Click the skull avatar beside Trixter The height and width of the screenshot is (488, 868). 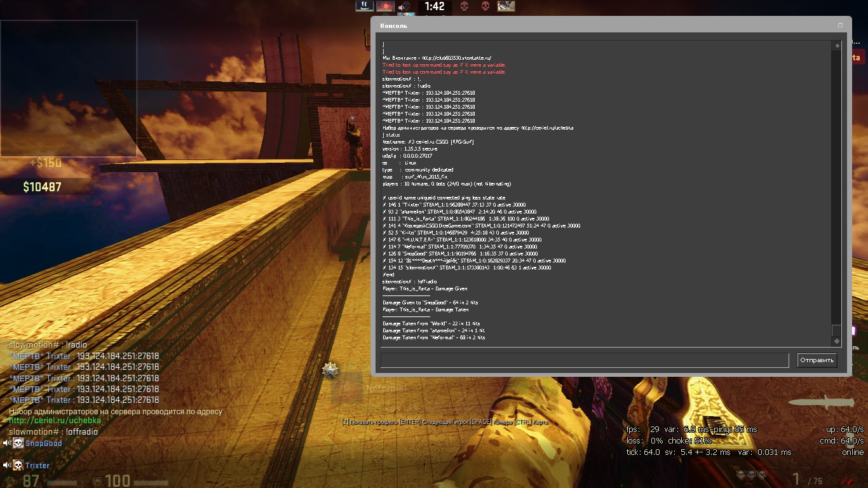coord(18,465)
